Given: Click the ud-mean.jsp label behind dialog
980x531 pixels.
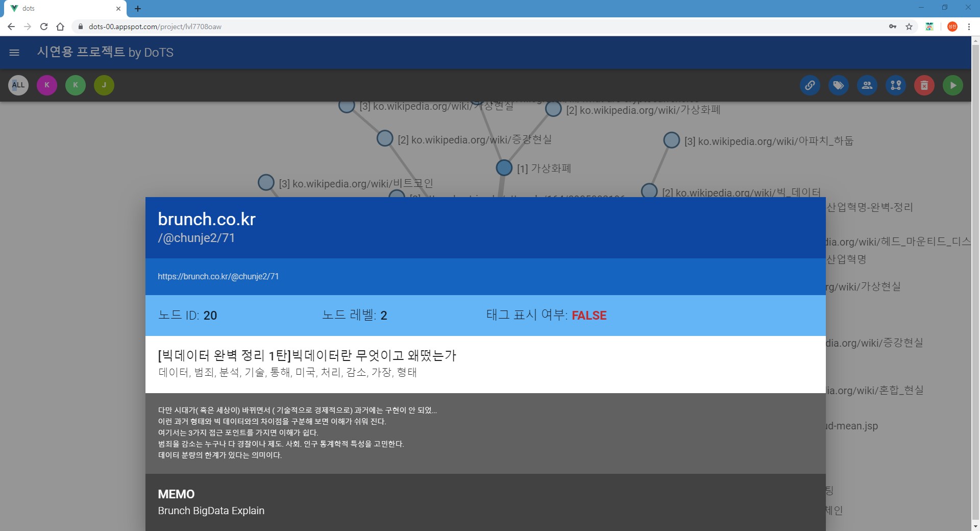Looking at the screenshot, I should [852, 426].
